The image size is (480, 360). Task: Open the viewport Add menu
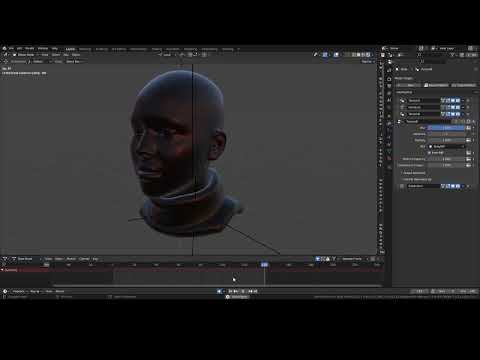[66, 55]
